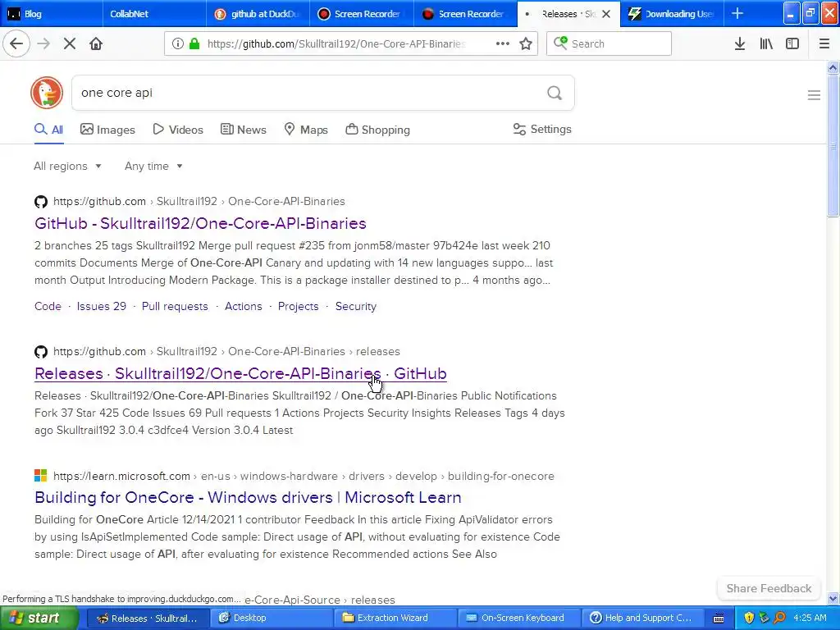Stop loading the page with the X button
The width and height of the screenshot is (840, 630).
point(70,44)
